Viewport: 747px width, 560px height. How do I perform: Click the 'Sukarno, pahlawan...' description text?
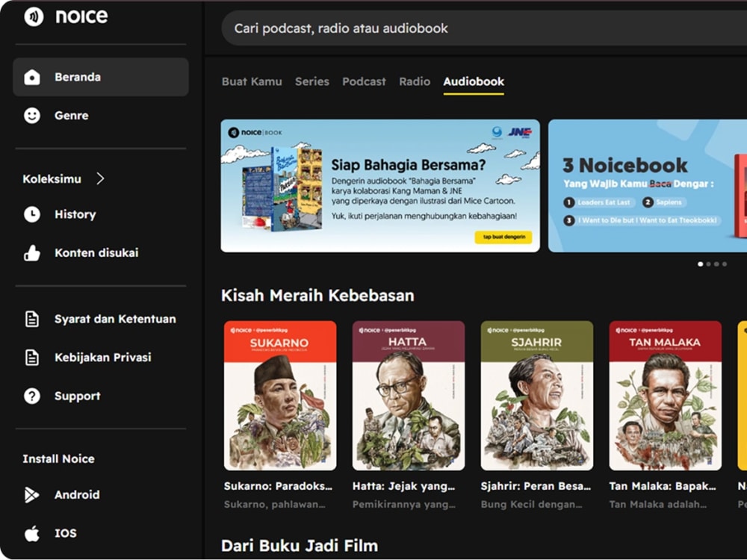click(x=275, y=504)
